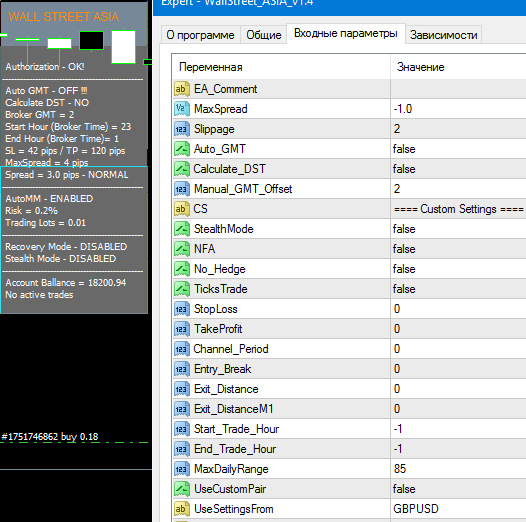
Task: Click the CS string type icon
Action: [182, 209]
